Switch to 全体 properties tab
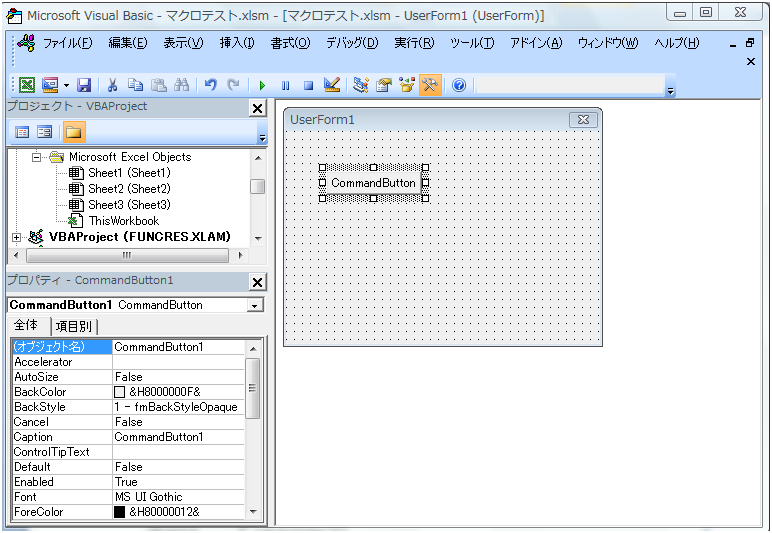772x533 pixels. coord(27,325)
